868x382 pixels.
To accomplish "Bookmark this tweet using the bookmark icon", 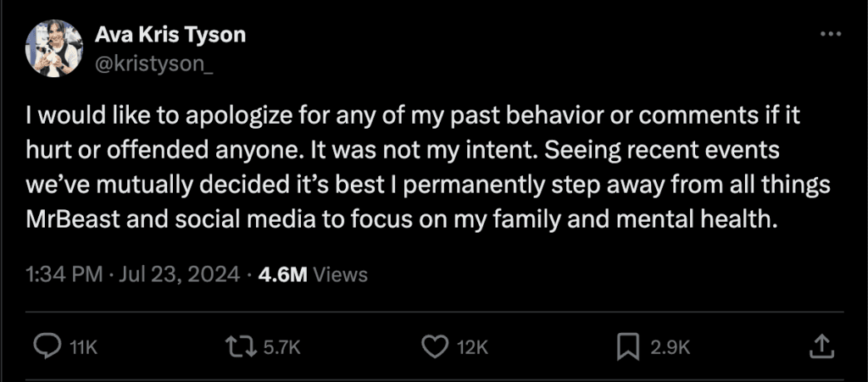I will coord(628,345).
